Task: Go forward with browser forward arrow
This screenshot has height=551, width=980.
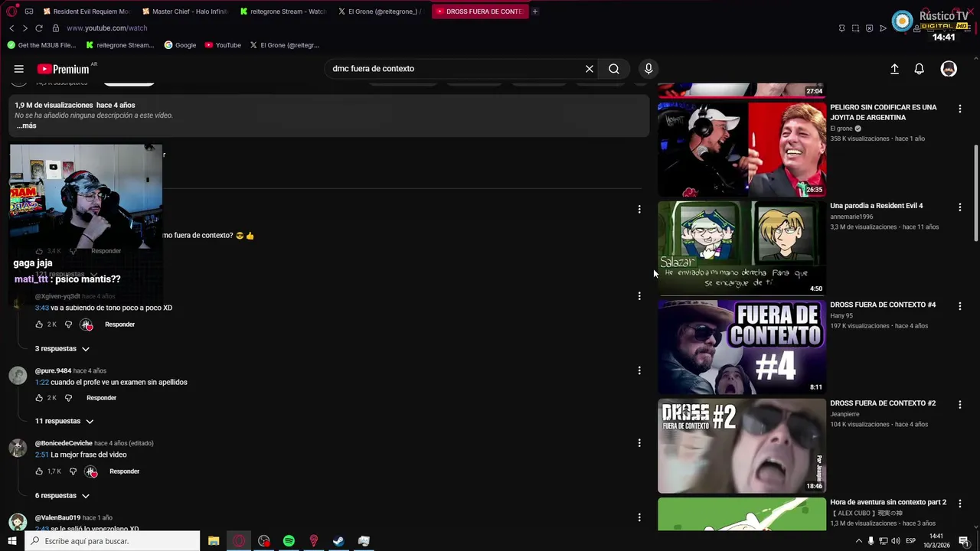Action: click(x=24, y=28)
